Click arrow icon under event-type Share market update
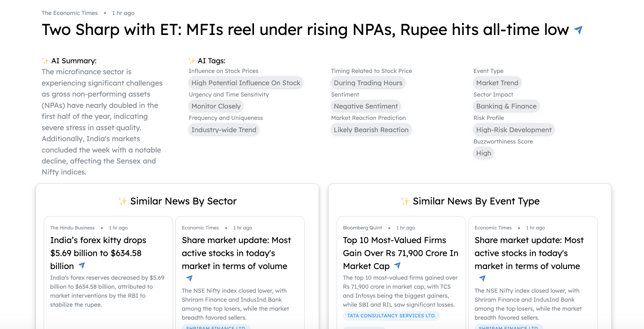 point(482,278)
